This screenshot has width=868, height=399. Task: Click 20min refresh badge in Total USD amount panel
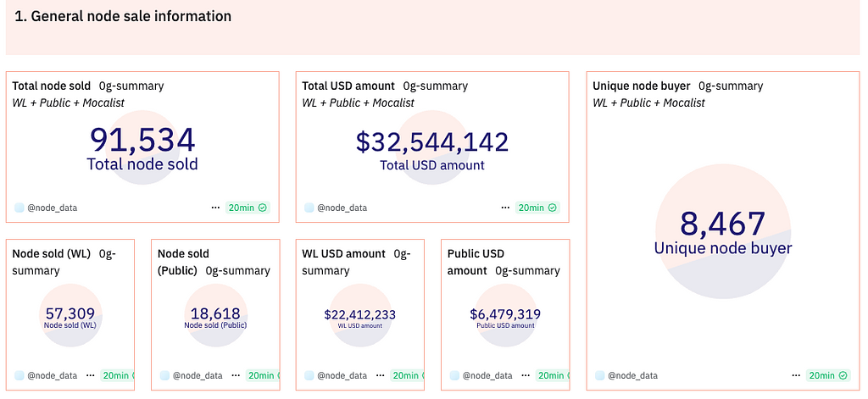point(537,208)
